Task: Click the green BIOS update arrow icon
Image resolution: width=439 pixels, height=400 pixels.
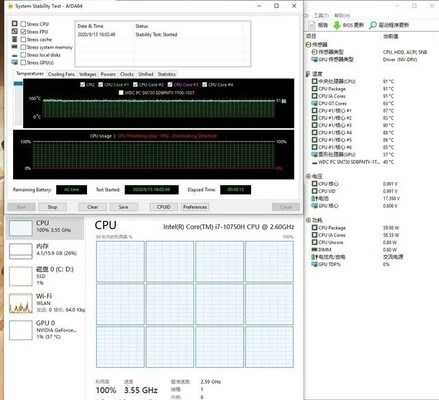Action: 337,25
